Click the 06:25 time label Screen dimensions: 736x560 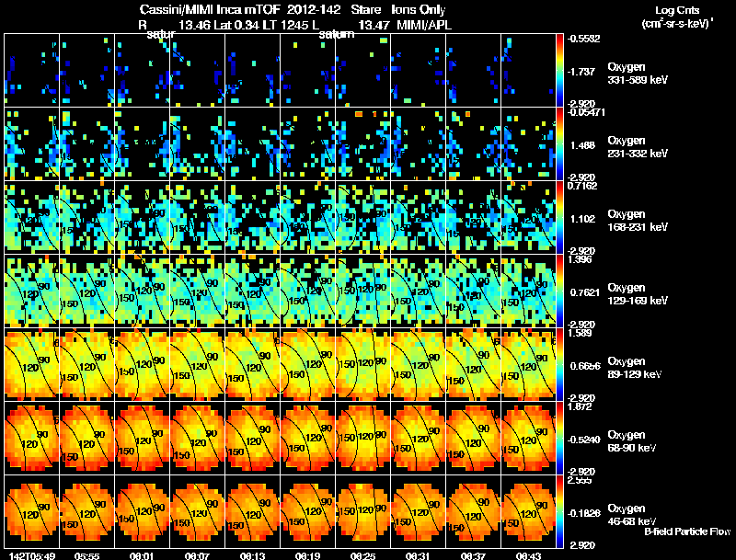click(362, 555)
